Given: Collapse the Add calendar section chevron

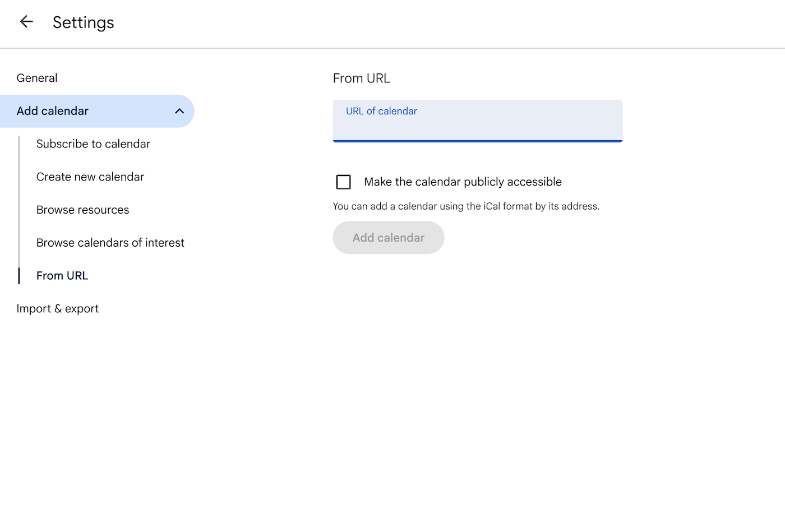Looking at the screenshot, I should 179,111.
